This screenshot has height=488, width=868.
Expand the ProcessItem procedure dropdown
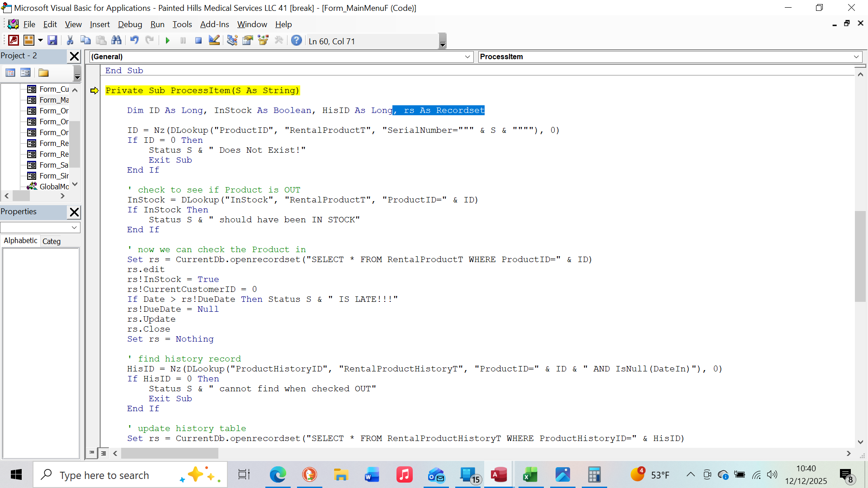tap(856, 56)
